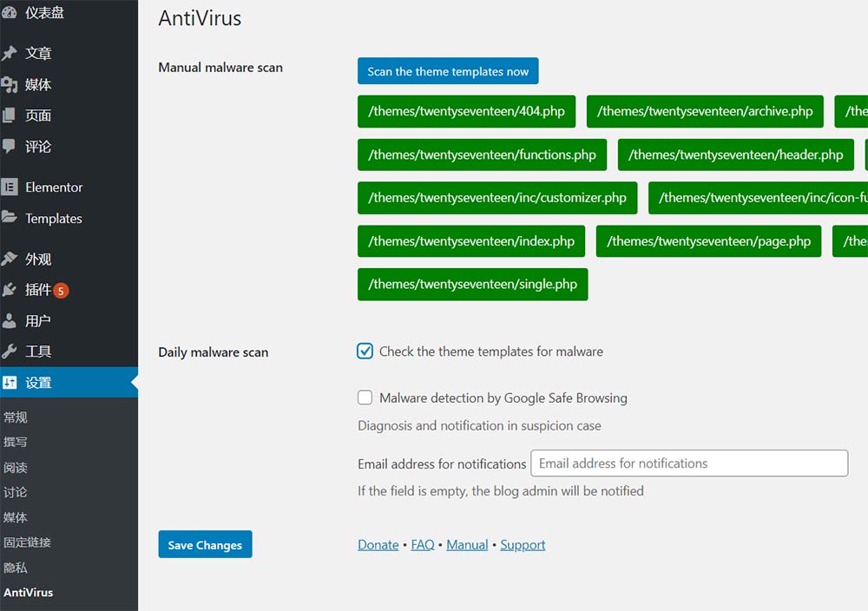Screen dimensions: 868x611
Task: Disable the Check theme templates for malware checkbox
Action: tap(365, 351)
